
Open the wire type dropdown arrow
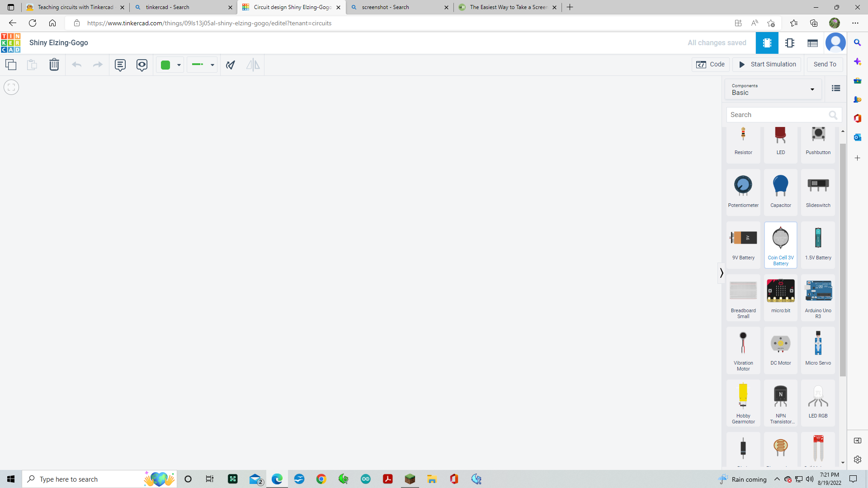pyautogui.click(x=212, y=65)
